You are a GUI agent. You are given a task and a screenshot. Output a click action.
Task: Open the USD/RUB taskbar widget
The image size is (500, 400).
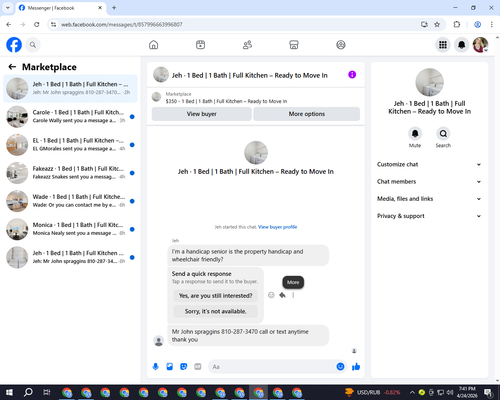pos(372,392)
